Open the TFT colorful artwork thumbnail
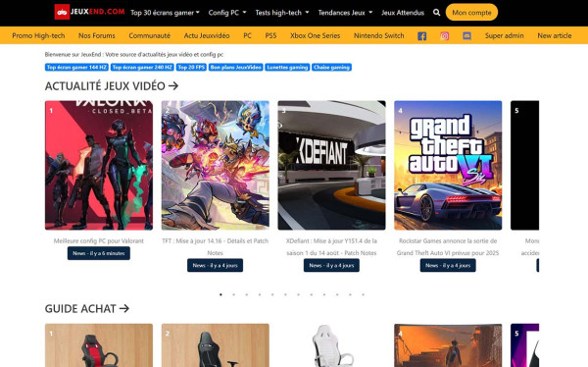The height and width of the screenshot is (367, 588). (216, 165)
